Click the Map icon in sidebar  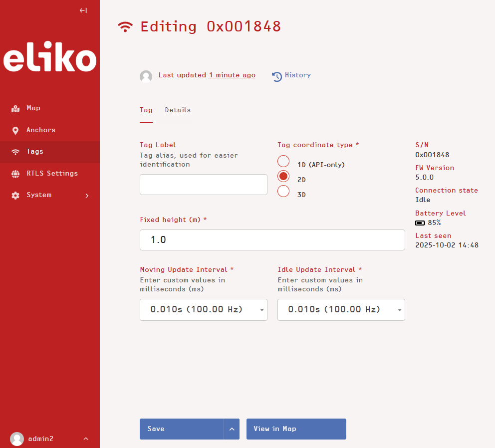(x=15, y=109)
